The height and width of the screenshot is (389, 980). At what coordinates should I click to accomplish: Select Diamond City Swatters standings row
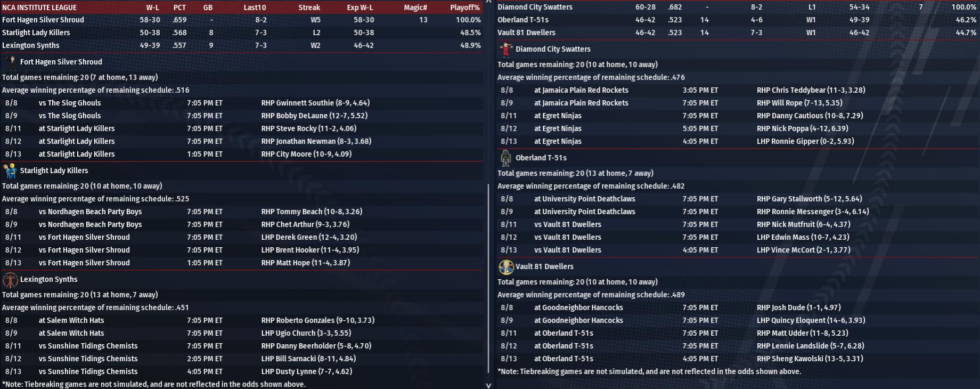(x=535, y=7)
